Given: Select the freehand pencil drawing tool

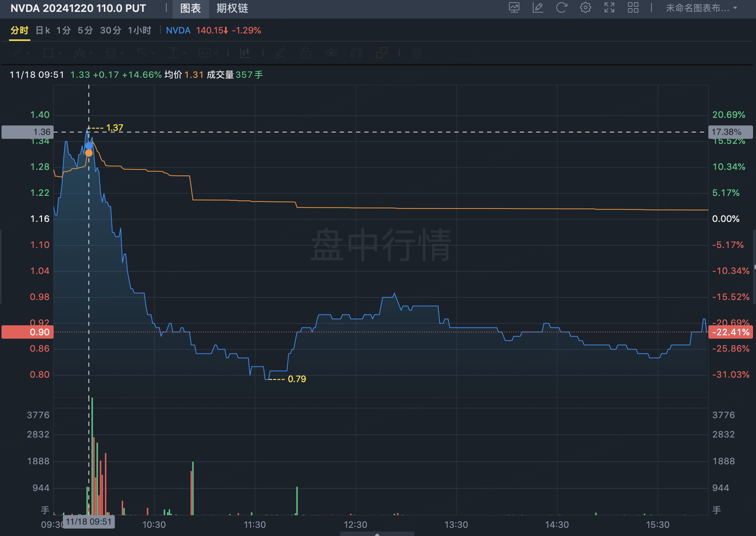Looking at the screenshot, I should (280, 53).
